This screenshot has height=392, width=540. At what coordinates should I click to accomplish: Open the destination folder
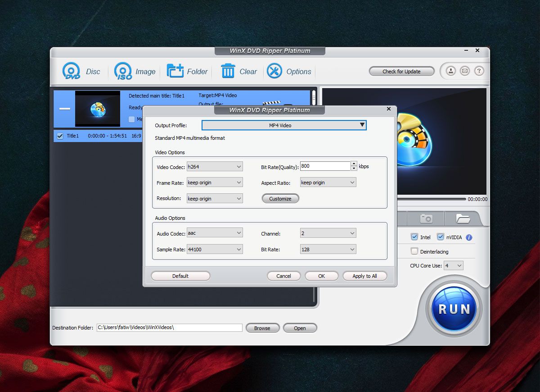[x=300, y=328]
